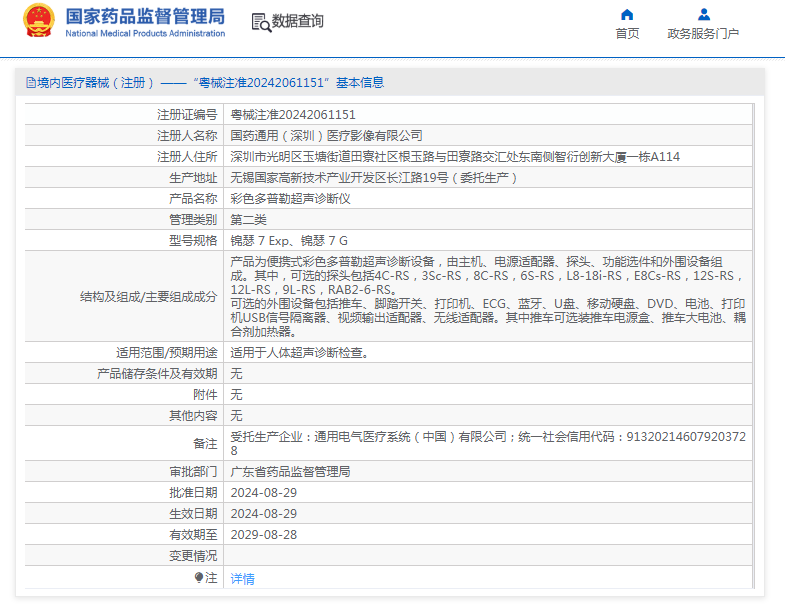Click the national emblem logo
This screenshot has height=609, width=785.
[39, 21]
